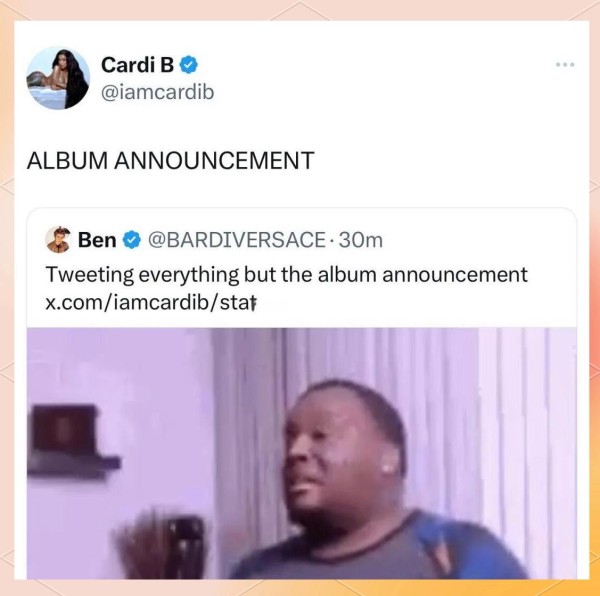Click the 30m timestamp on quoted tweet

point(361,240)
